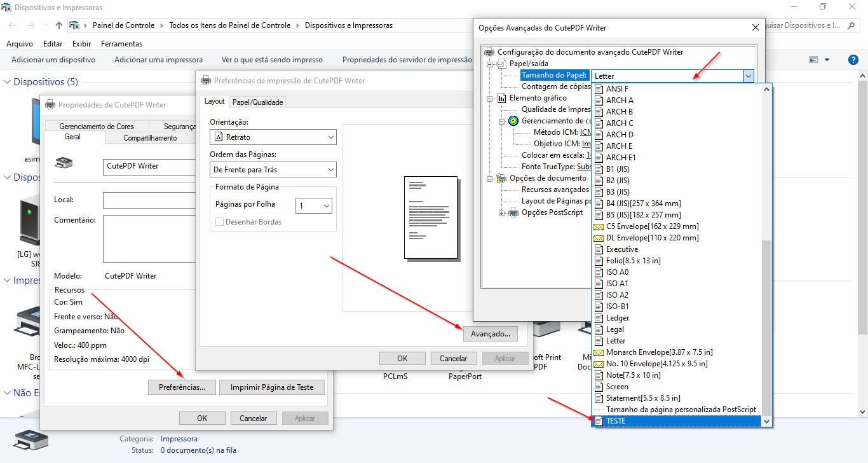Switch to the Papel/Qualidade tab
This screenshot has height=463, width=868.
(x=257, y=102)
